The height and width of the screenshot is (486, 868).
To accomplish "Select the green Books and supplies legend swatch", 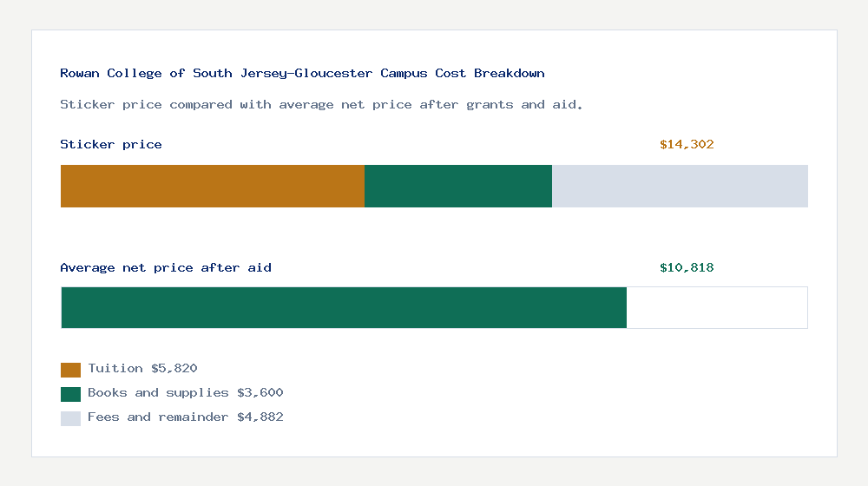I will pyautogui.click(x=71, y=394).
